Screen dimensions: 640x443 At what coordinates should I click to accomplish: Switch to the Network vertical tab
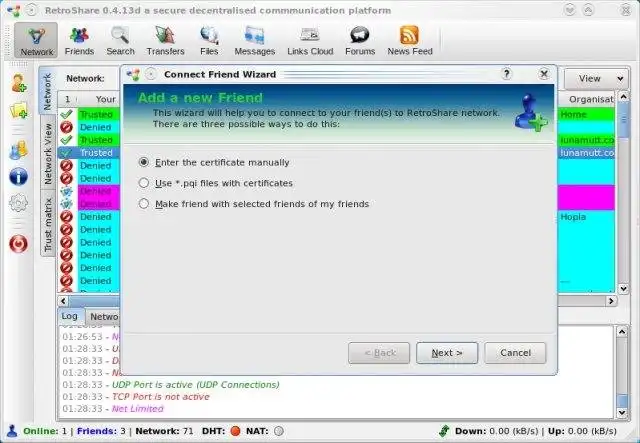(48, 92)
